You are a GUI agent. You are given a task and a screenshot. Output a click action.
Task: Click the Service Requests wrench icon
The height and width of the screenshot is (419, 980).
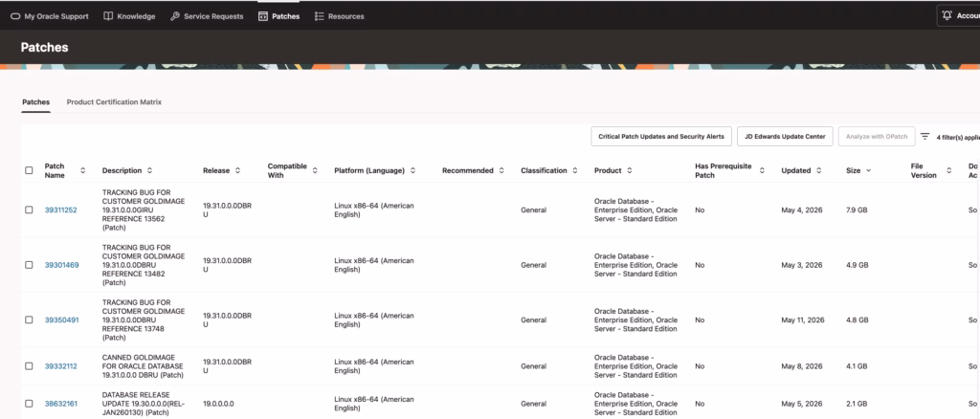[x=175, y=16]
